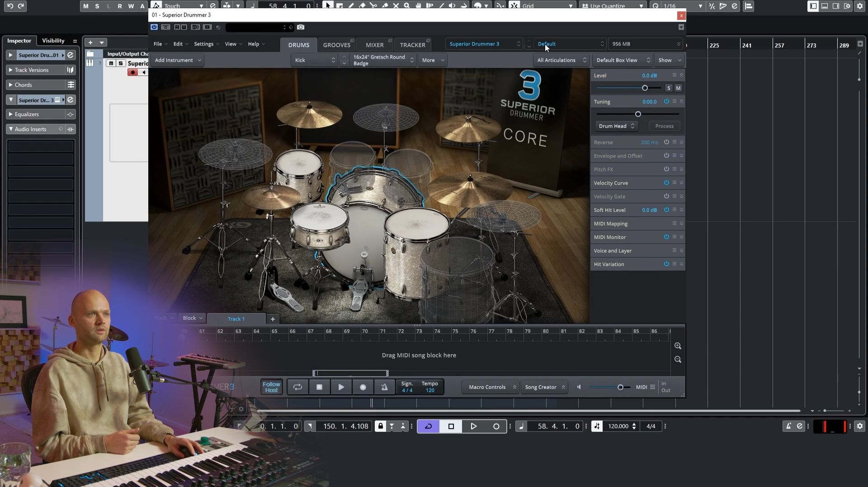This screenshot has width=868, height=487.
Task: Switch to the GROOVES tab
Action: pos(337,45)
